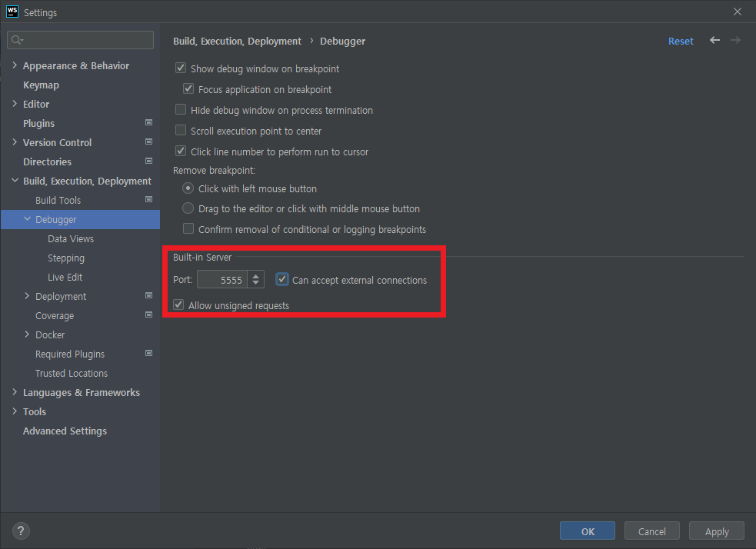Screen dimensions: 756x549
Task: Go back with the left arrow icon
Action: point(714,41)
